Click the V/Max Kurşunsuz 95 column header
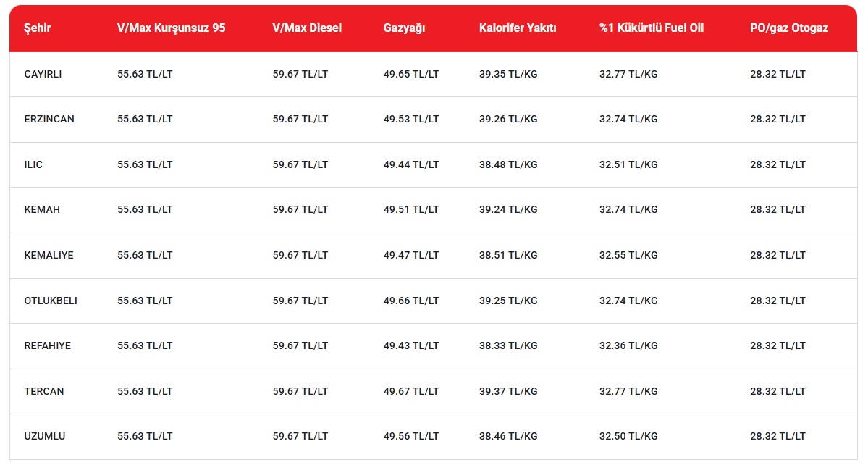Image resolution: width=868 pixels, height=465 pixels. tap(171, 28)
